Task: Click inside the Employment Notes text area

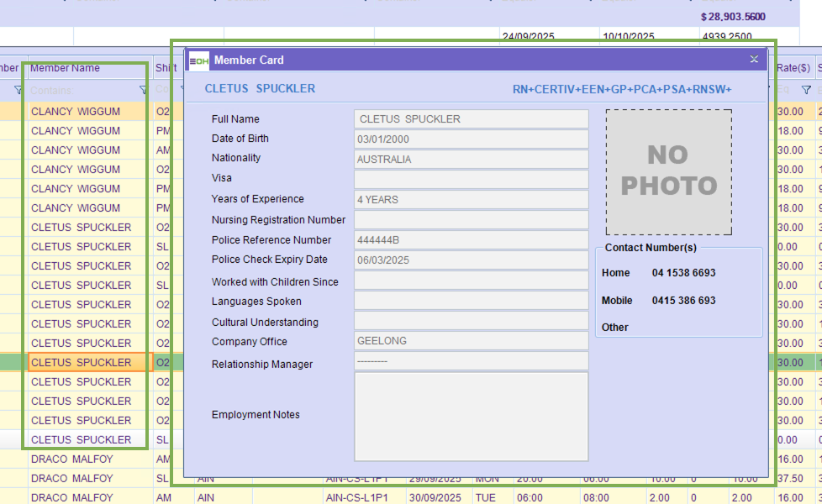Action: click(x=471, y=416)
